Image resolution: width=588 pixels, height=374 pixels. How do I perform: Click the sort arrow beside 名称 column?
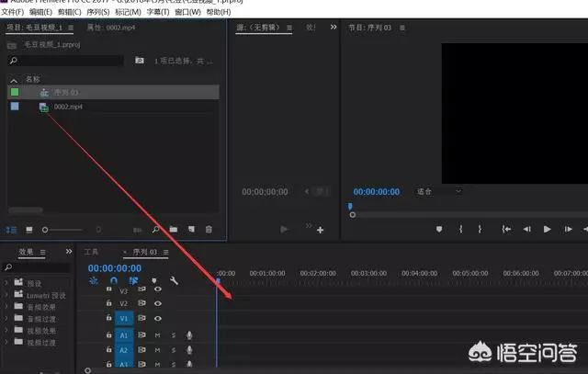[x=14, y=80]
